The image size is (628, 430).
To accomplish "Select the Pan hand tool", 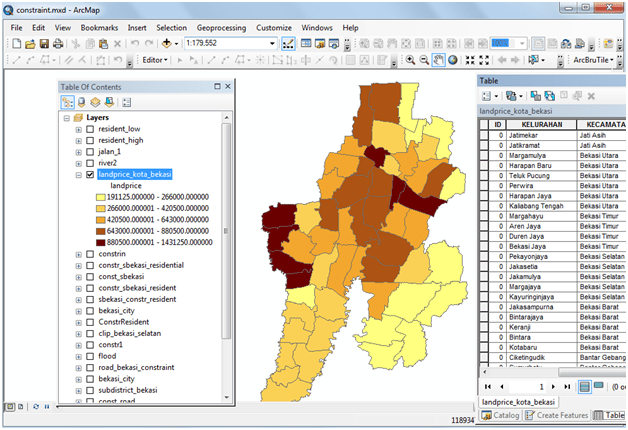I will pos(439,60).
